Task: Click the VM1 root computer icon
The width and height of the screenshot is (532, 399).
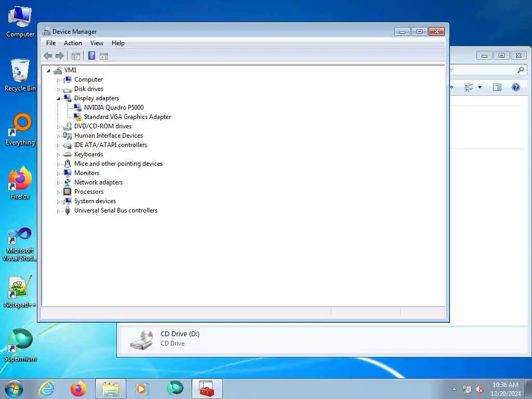Action: pyautogui.click(x=58, y=70)
